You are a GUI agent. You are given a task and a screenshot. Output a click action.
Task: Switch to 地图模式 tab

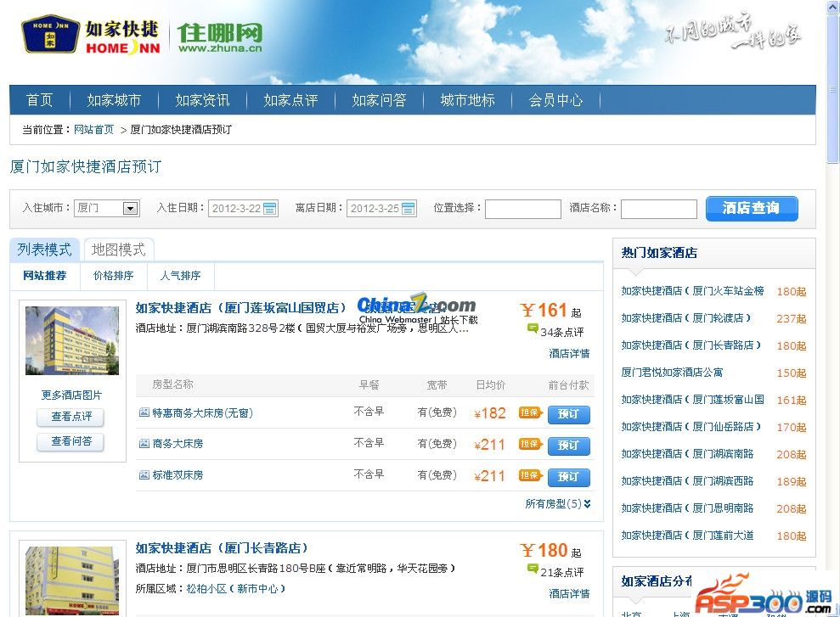pos(119,250)
